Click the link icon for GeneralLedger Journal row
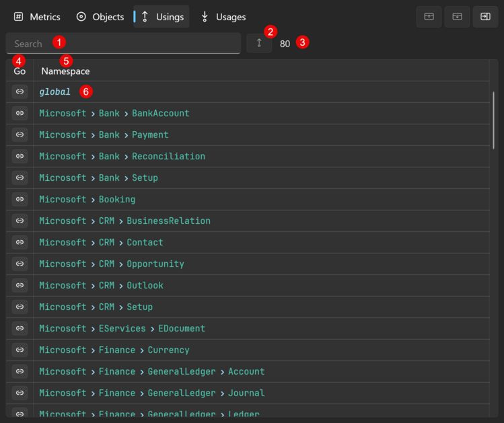Image resolution: width=504 pixels, height=423 pixels. (x=20, y=393)
